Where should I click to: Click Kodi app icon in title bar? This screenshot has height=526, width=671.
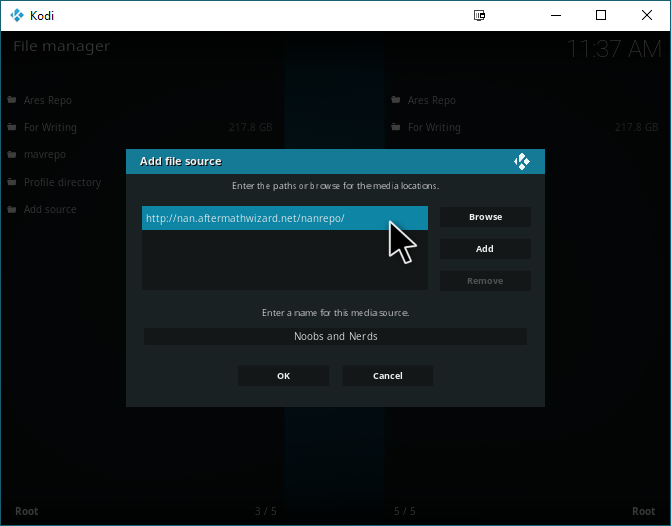(x=17, y=15)
